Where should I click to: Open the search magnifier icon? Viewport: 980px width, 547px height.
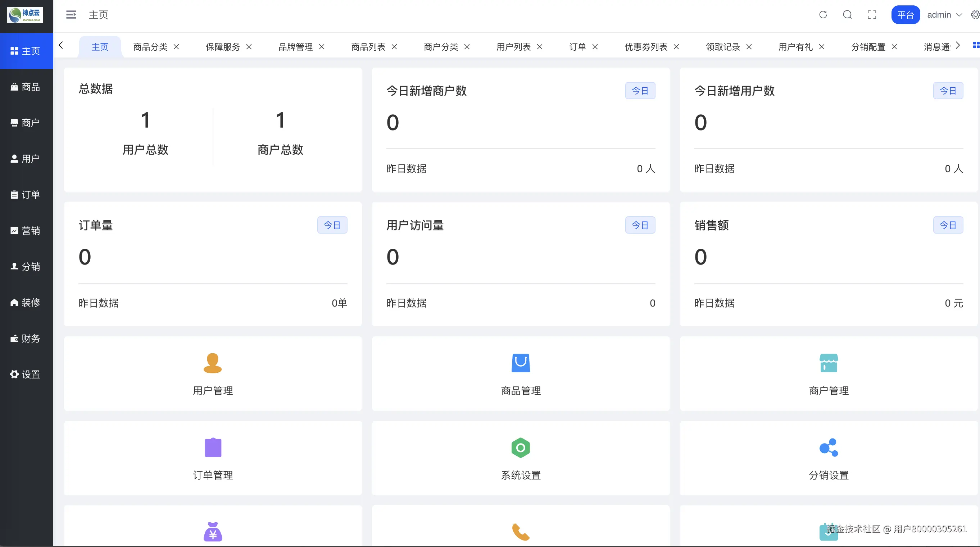(847, 15)
